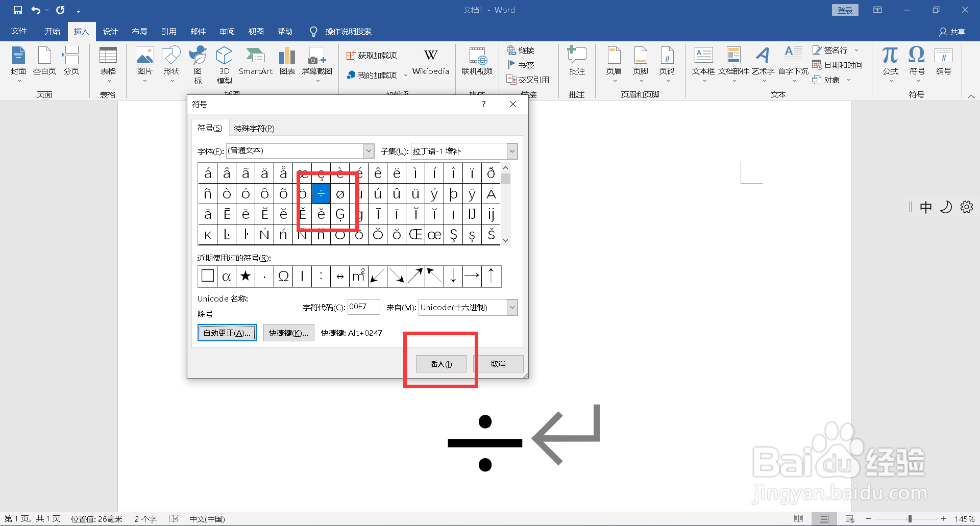Click the 自动更正 button
This screenshot has width=980, height=526.
pos(227,333)
